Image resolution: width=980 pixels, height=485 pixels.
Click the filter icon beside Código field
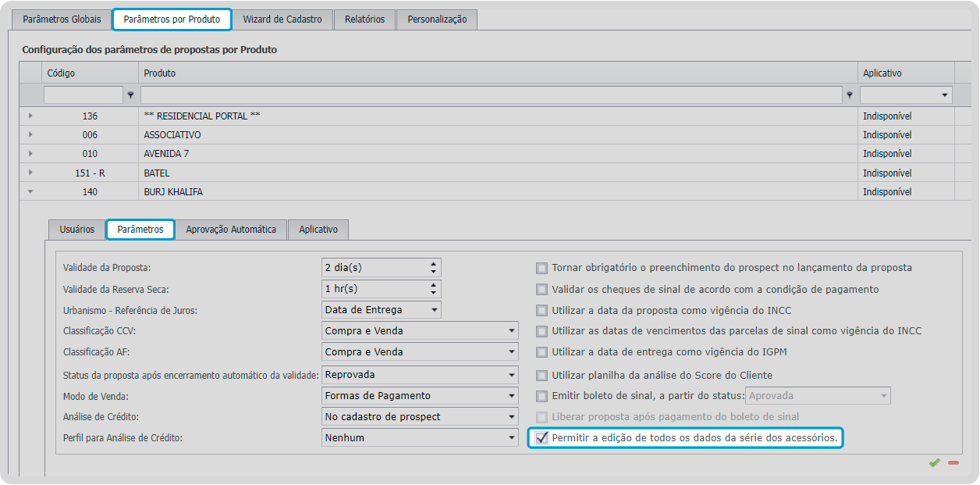point(130,95)
